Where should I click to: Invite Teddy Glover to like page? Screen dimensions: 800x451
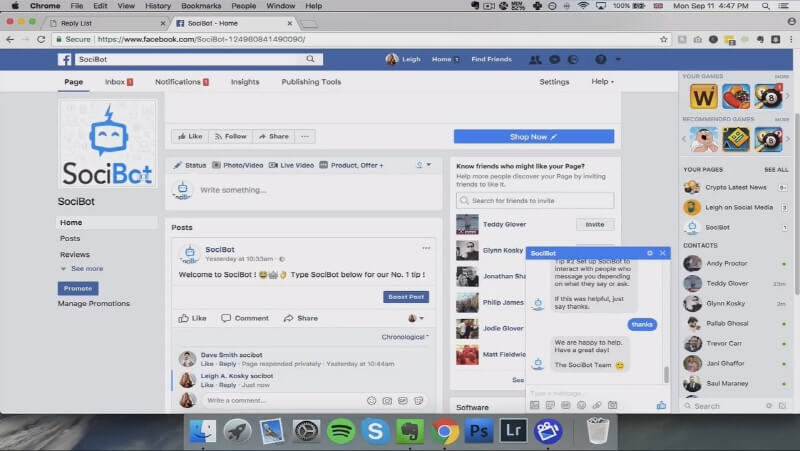(x=595, y=224)
